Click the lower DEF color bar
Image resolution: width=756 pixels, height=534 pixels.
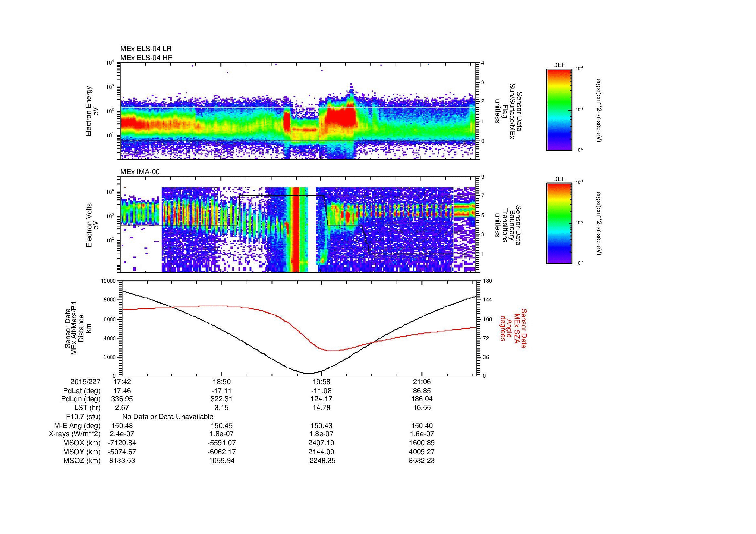point(559,224)
